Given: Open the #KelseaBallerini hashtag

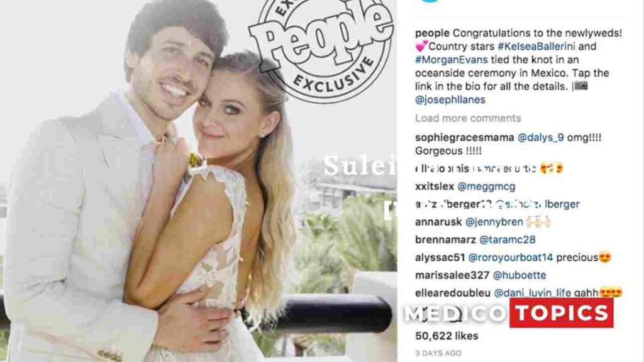Looking at the screenshot, I should click(536, 47).
